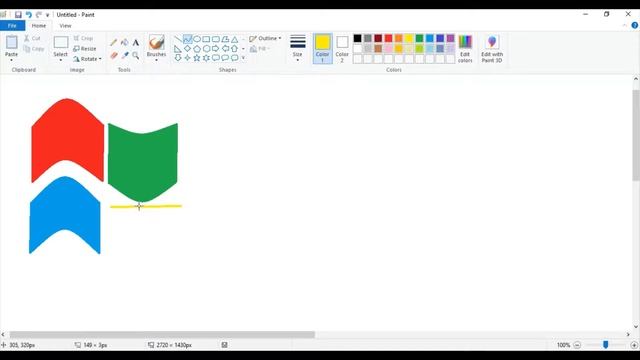Click the vertical scrollbar thumb
Viewport: 640px width, 360px height.
click(636, 135)
